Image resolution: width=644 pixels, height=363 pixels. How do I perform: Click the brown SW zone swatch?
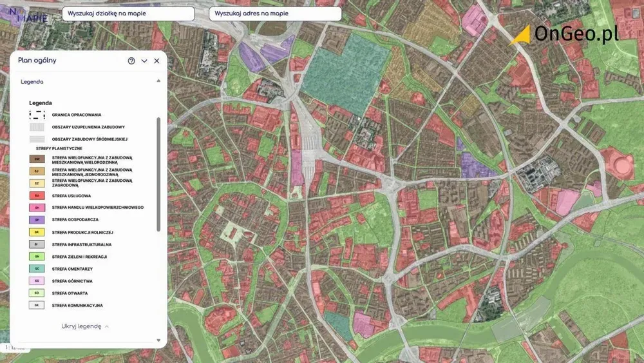(x=37, y=159)
